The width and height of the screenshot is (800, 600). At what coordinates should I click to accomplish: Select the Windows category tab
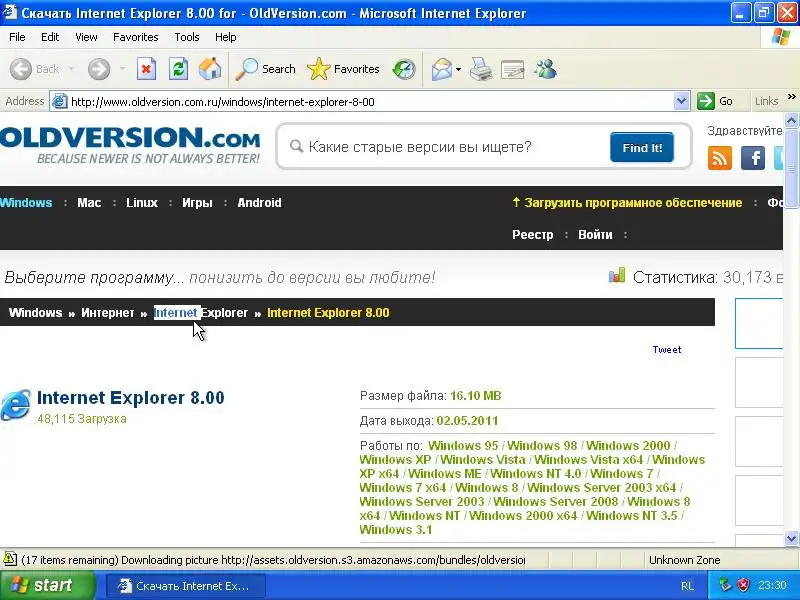26,203
